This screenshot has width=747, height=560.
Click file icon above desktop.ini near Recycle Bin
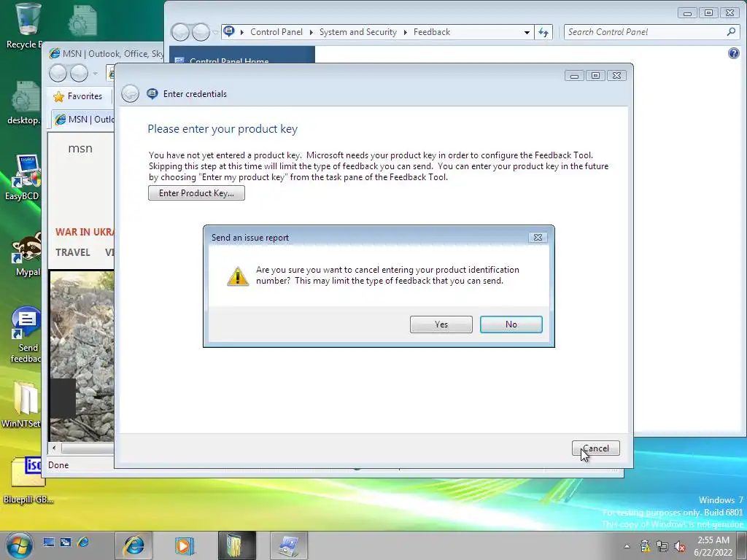click(82, 20)
